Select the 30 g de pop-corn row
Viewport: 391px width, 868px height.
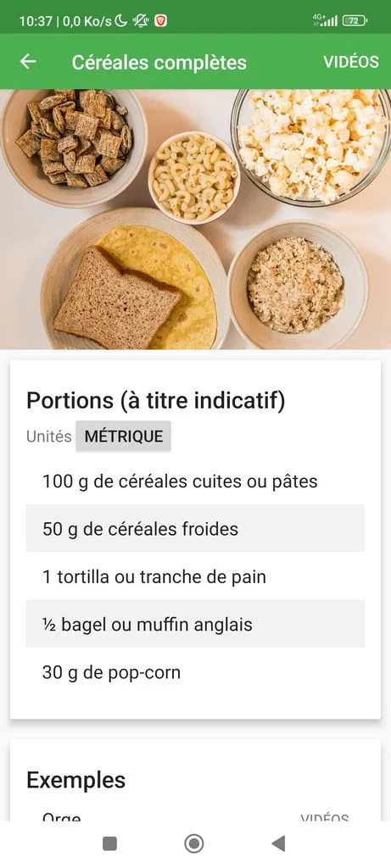tap(195, 672)
